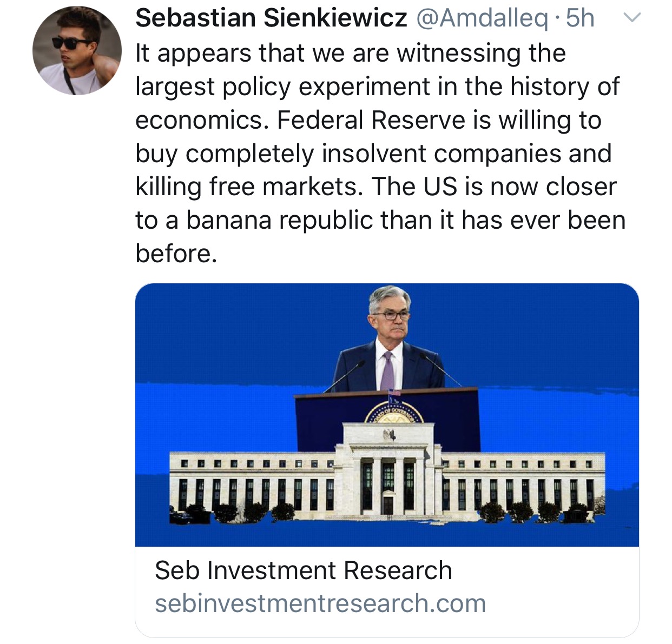
Task: Open the tweet's 5h timestamp
Action: (581, 18)
